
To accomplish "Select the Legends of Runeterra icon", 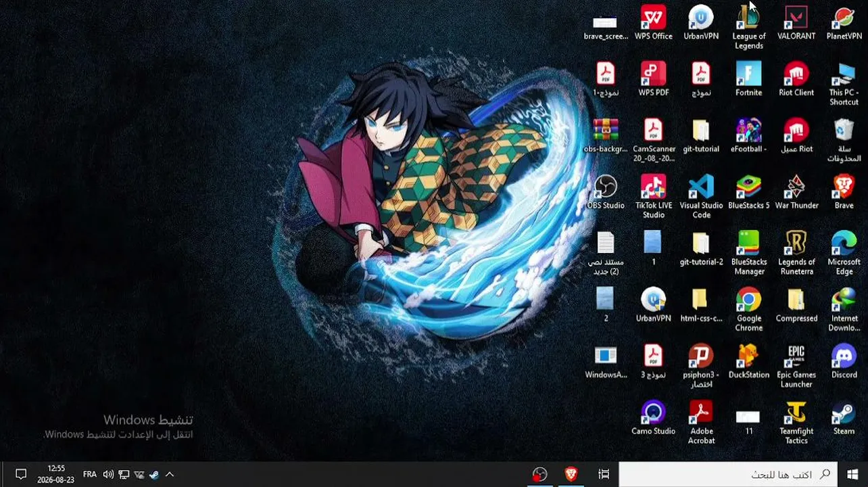I will (796, 254).
